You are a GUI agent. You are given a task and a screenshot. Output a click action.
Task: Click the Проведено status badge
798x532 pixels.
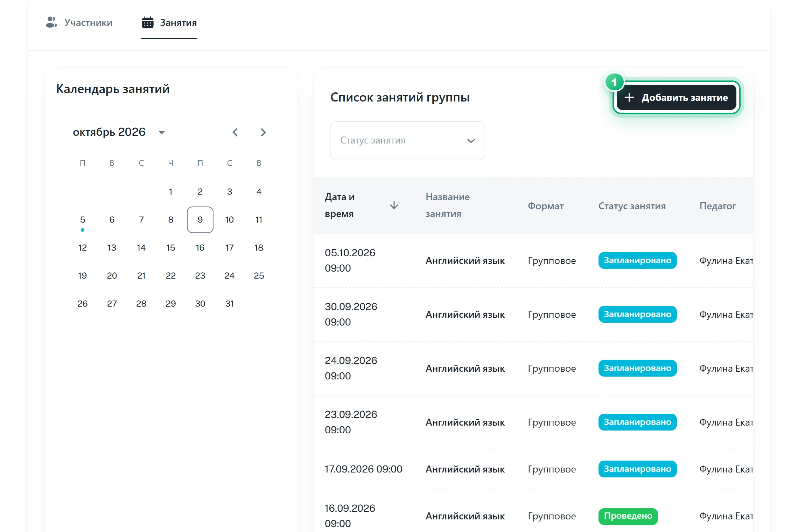628,516
